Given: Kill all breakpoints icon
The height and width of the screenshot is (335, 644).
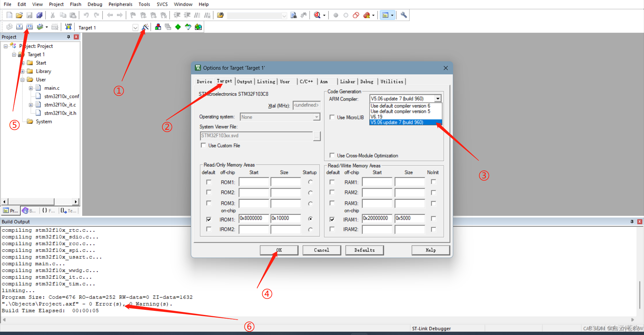Looking at the screenshot, I should [367, 15].
